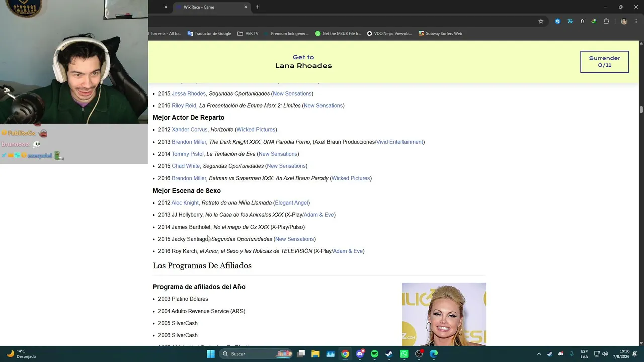Switch the ESP LAA keyboard language

(584, 354)
